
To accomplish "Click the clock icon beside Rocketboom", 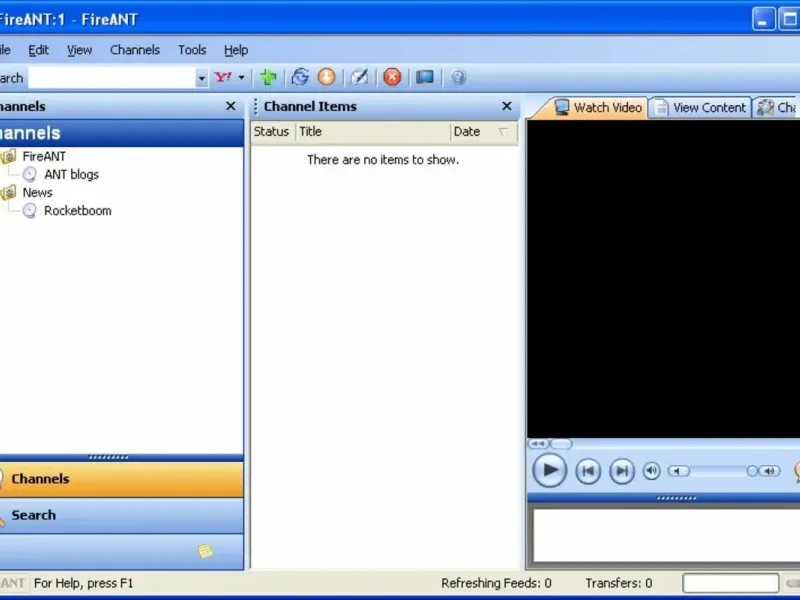I will [30, 211].
